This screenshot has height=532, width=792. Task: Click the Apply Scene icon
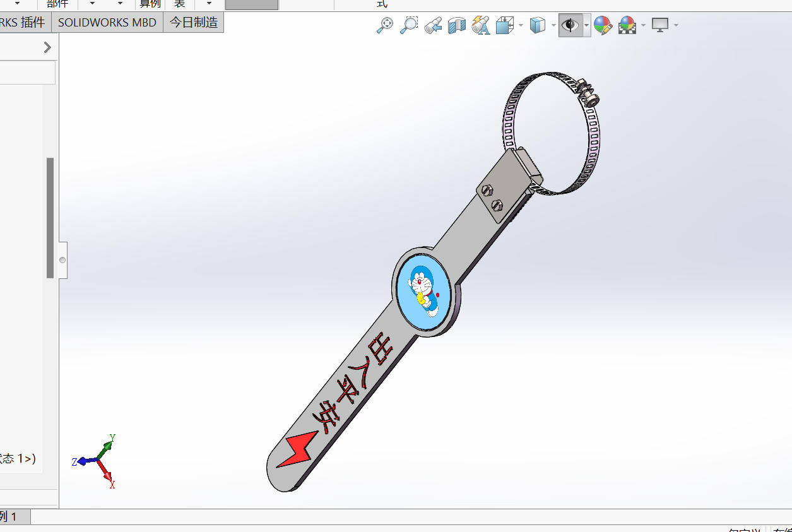tap(627, 25)
